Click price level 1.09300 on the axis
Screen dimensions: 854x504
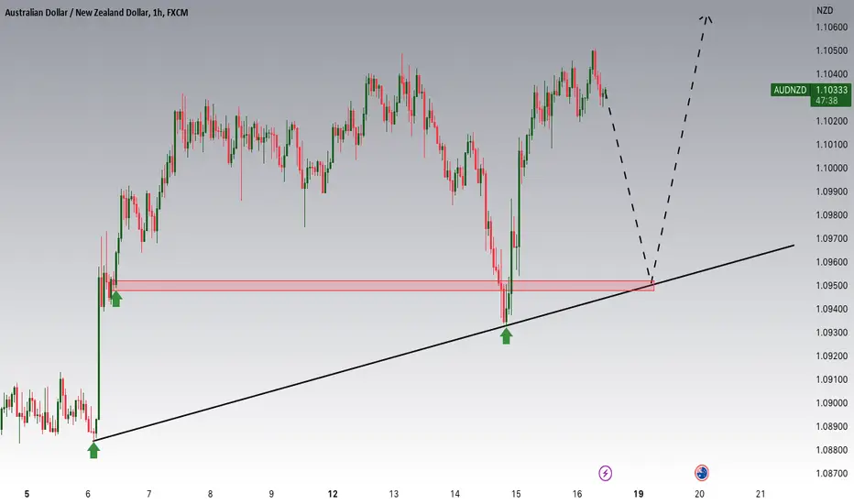(831, 333)
